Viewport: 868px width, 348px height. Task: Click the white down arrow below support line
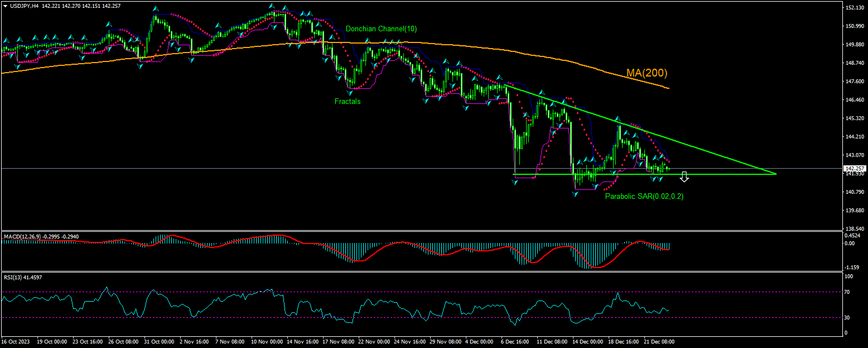coord(684,177)
